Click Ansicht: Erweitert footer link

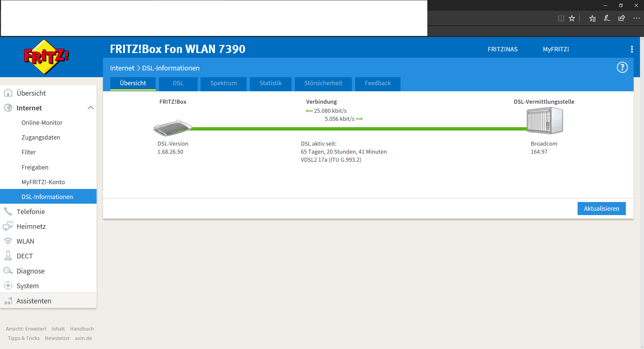coord(26,329)
